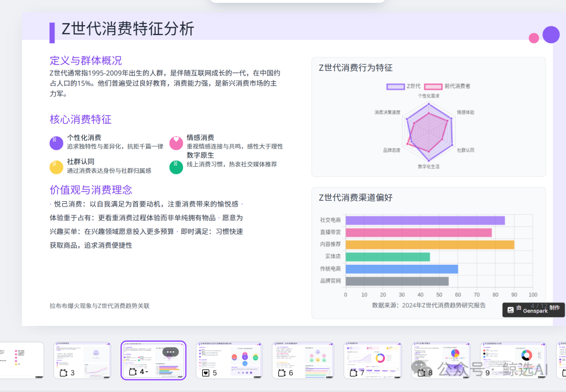Click the data source 2024年Z世代消费趋势研究报告 caption
The image size is (566, 392).
pos(429,306)
